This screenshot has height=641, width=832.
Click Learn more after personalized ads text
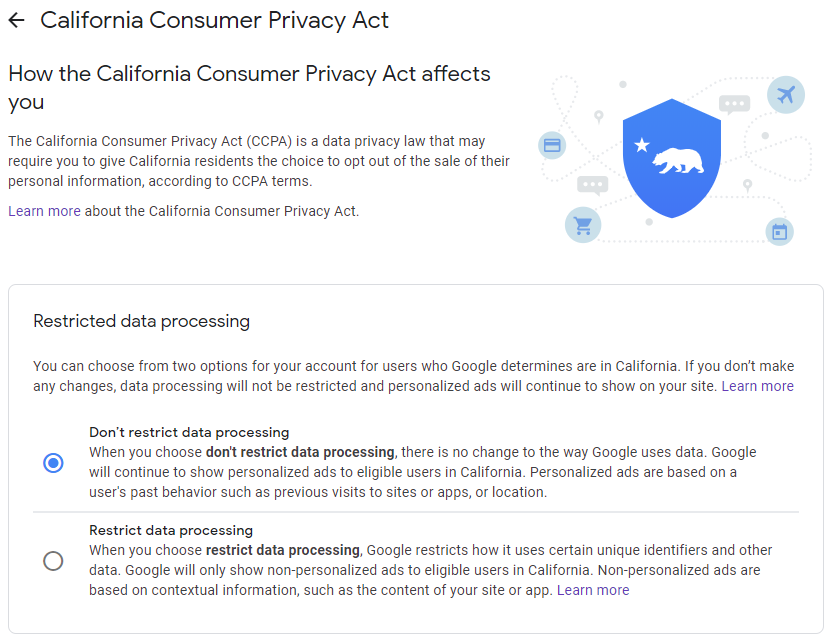tap(758, 386)
